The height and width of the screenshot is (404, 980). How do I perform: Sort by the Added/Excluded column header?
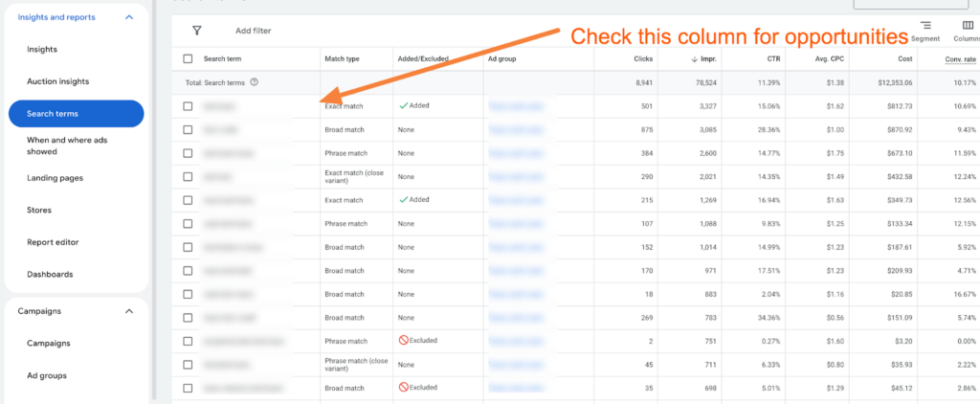click(x=423, y=59)
